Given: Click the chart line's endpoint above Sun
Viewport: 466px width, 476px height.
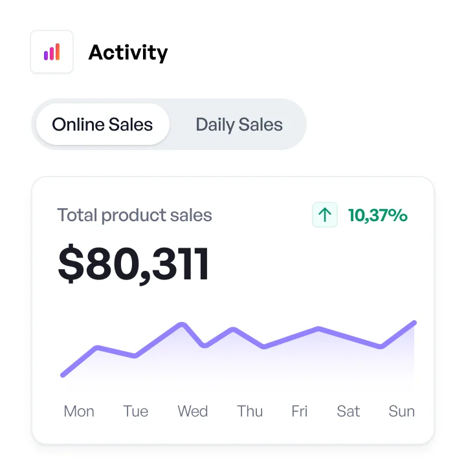Looking at the screenshot, I should (414, 322).
